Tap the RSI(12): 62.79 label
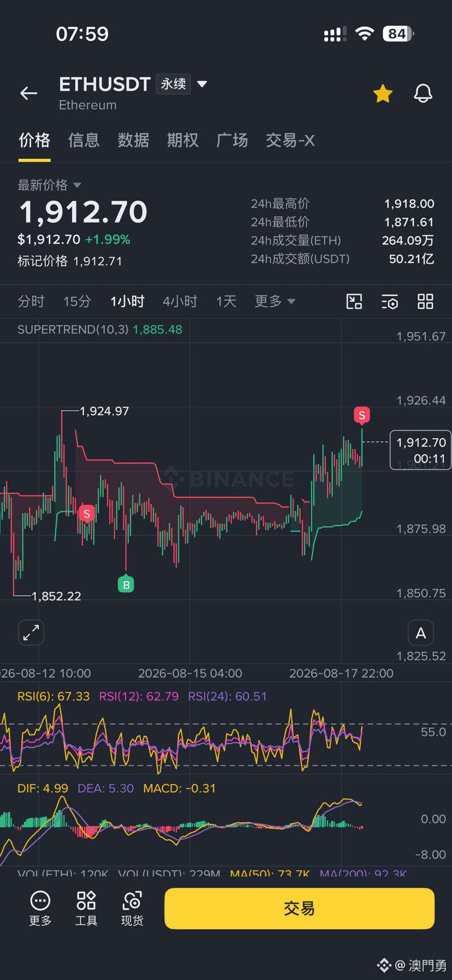The width and height of the screenshot is (452, 980). point(139,696)
